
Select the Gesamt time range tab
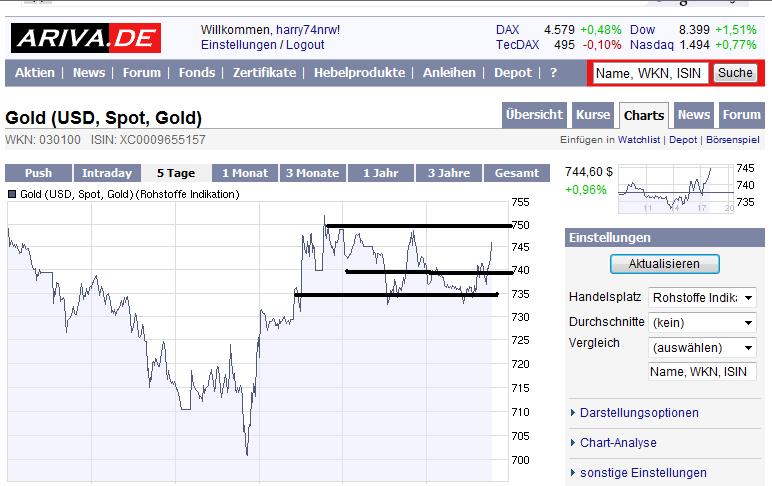(517, 173)
